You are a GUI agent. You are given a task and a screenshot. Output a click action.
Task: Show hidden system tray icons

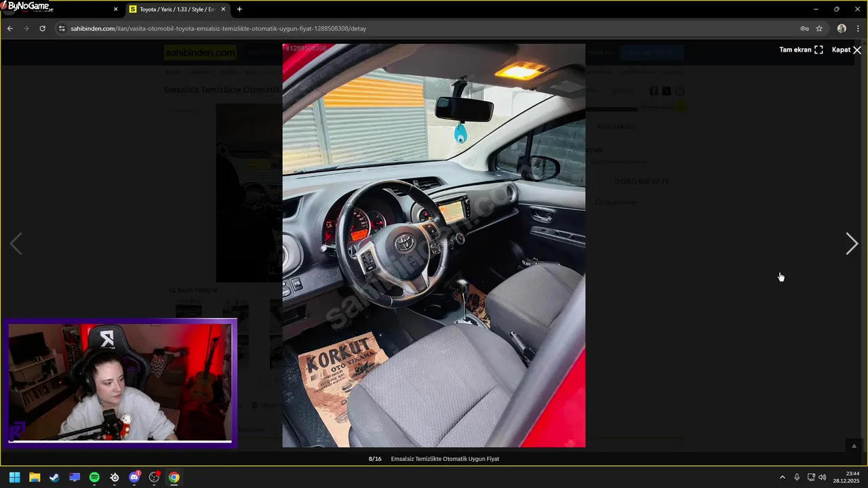tap(783, 477)
